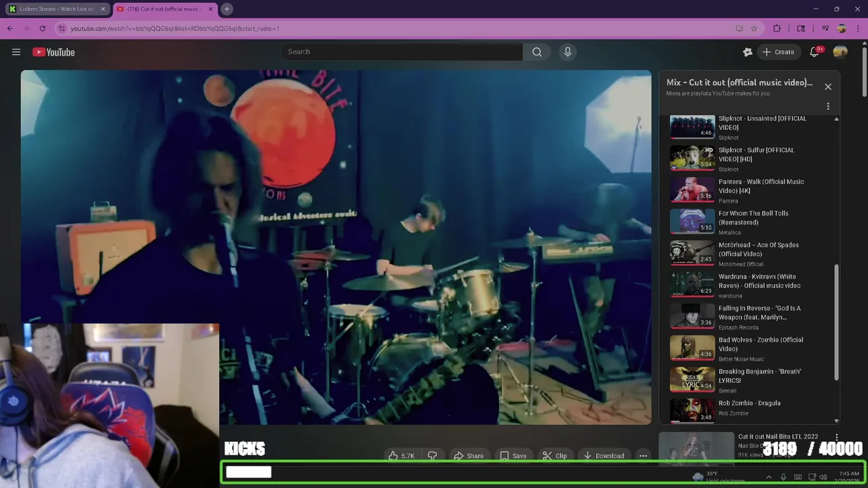Select For Whom The Bell Tolls (Remastered)
868x488 pixels.
pyautogui.click(x=750, y=222)
